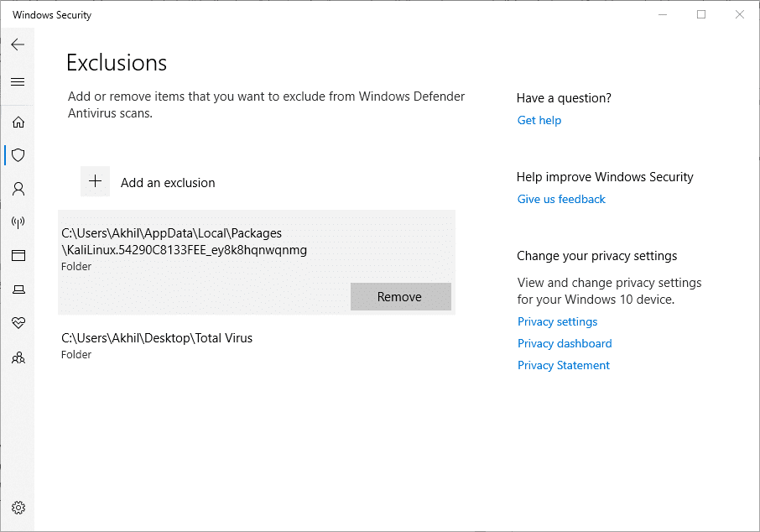Open Device performance & health heart icon
Screen dimensions: 760x532
pos(18,323)
